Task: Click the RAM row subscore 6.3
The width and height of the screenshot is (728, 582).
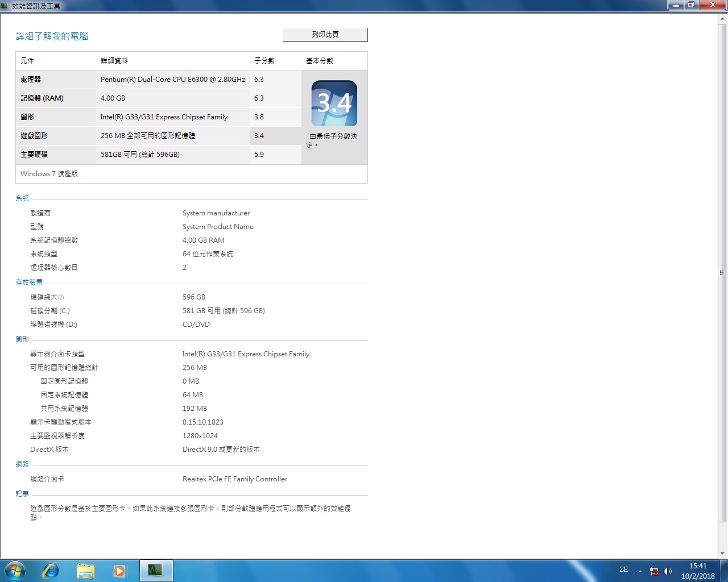Action: point(259,98)
